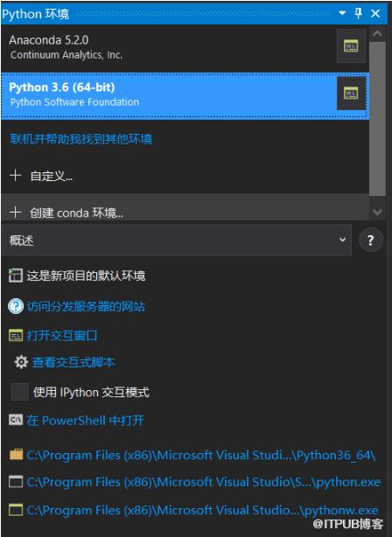Open 访问分发服务器的网站 link
Screen dimensions: 392x537
point(86,306)
